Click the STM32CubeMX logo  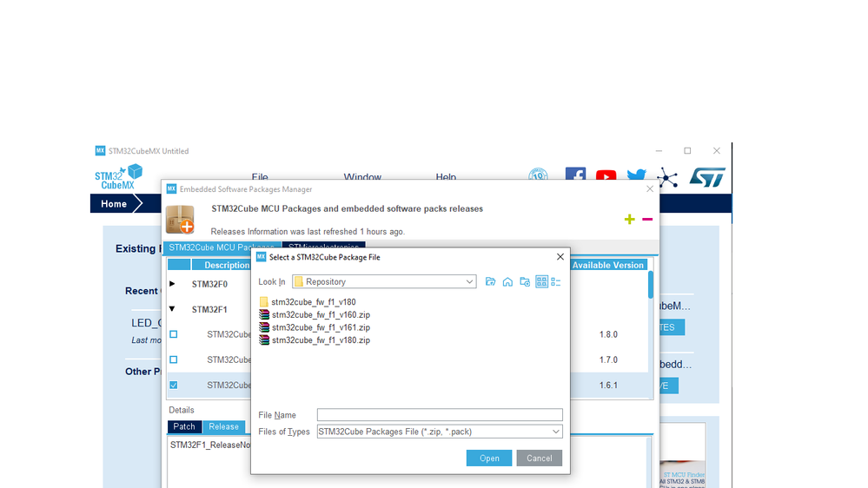point(118,177)
